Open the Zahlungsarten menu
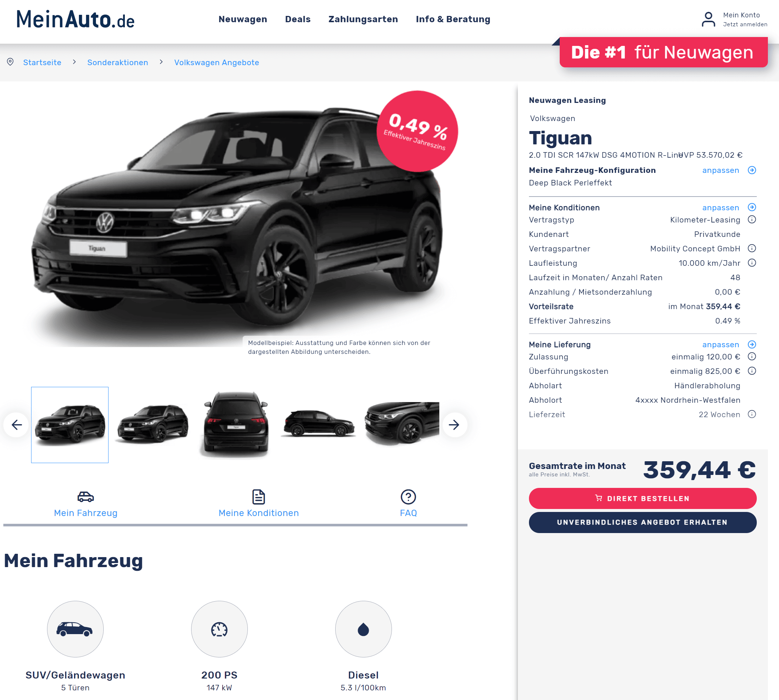Screen dimensions: 779x700 click(363, 19)
